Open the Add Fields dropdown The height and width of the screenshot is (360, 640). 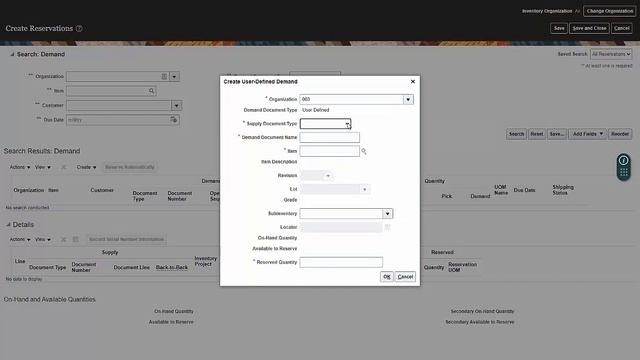[x=588, y=134]
